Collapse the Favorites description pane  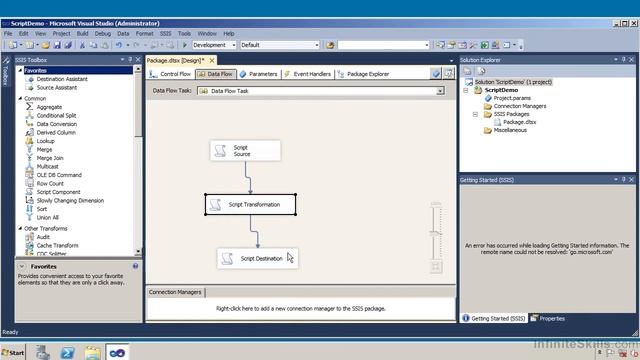tap(22, 266)
